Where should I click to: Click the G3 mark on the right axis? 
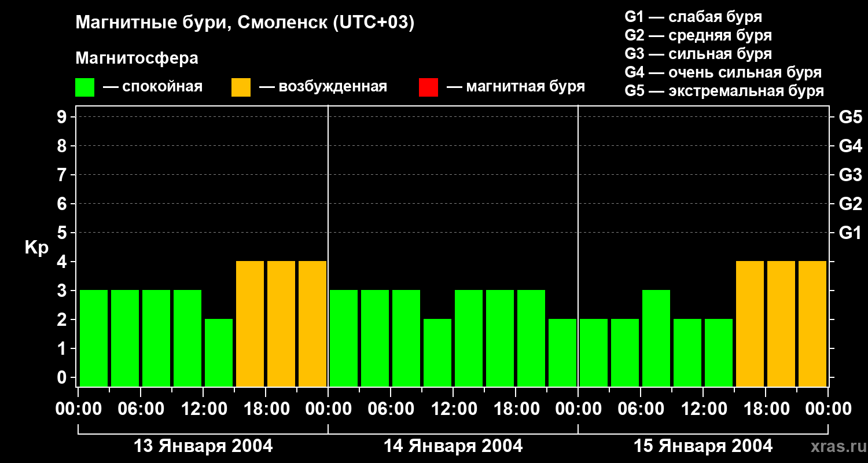tap(851, 175)
